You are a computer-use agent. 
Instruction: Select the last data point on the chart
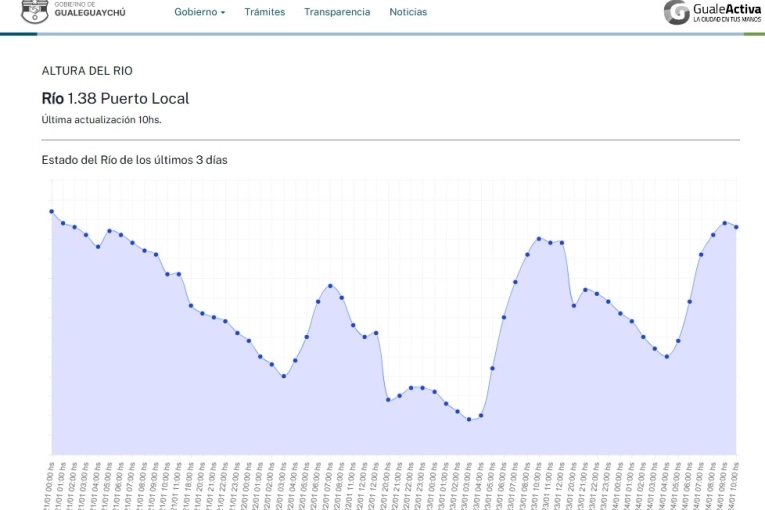coord(736,227)
